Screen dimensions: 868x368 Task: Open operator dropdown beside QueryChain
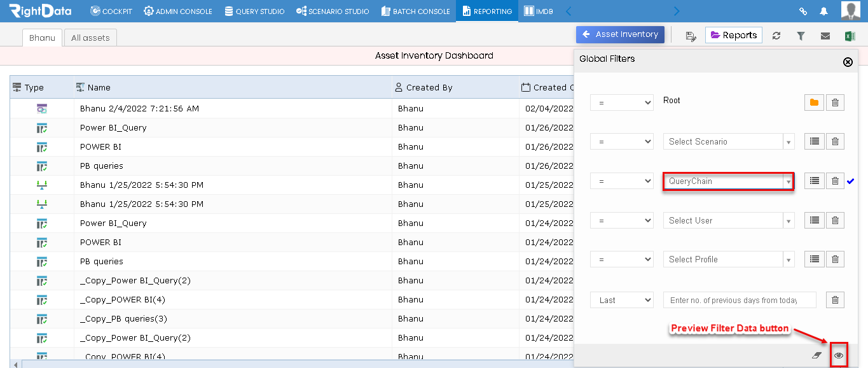pos(622,181)
